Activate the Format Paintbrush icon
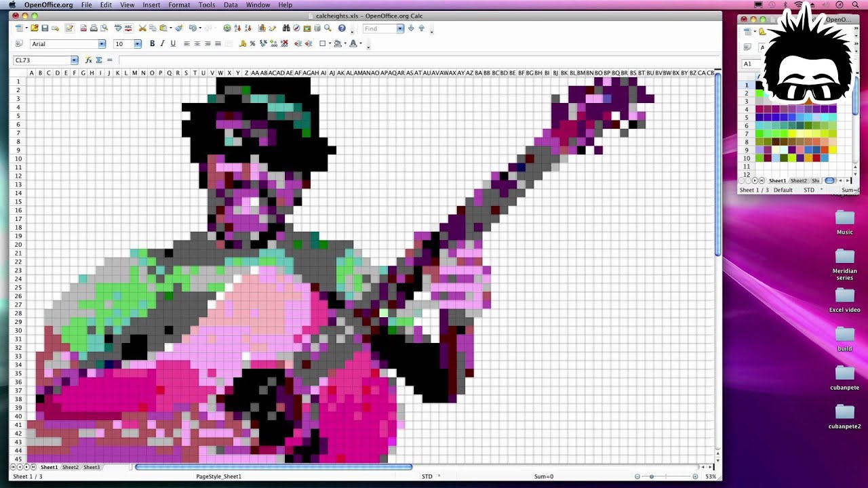 [180, 28]
